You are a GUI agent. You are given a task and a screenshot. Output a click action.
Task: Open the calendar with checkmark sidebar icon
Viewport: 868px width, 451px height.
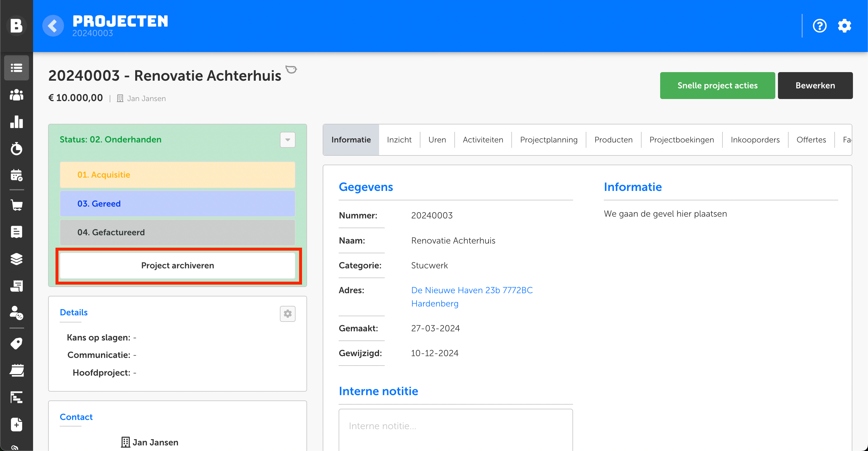point(17,175)
